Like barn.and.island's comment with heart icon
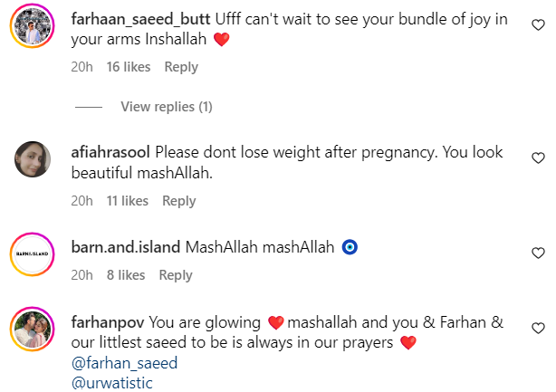Viewport: 556px width, 392px height. tap(537, 253)
